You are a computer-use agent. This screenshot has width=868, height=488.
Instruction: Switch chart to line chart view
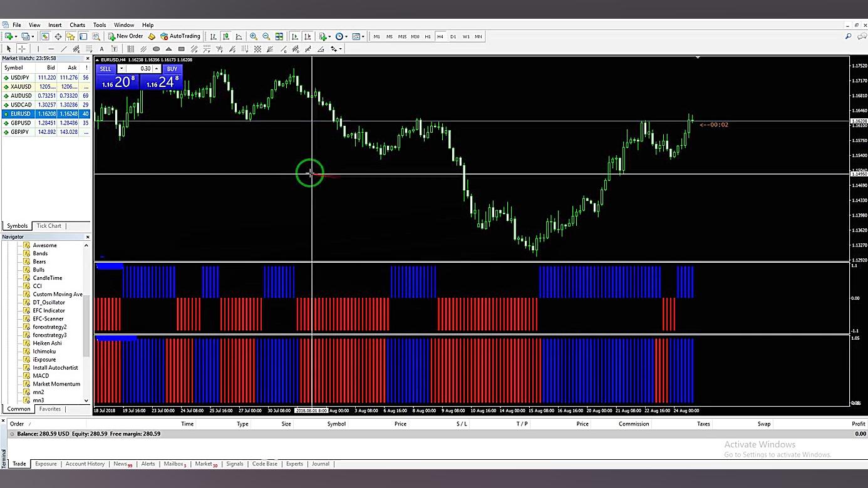pyautogui.click(x=239, y=36)
